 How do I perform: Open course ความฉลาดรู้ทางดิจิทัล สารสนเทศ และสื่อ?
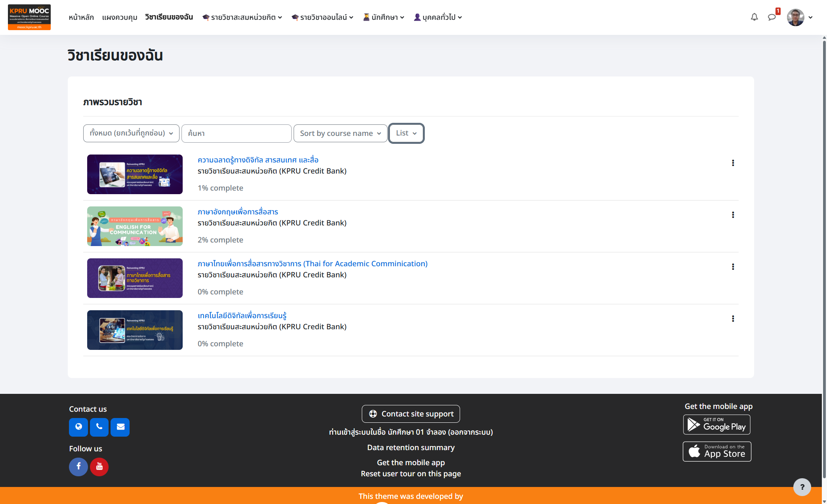tap(258, 160)
